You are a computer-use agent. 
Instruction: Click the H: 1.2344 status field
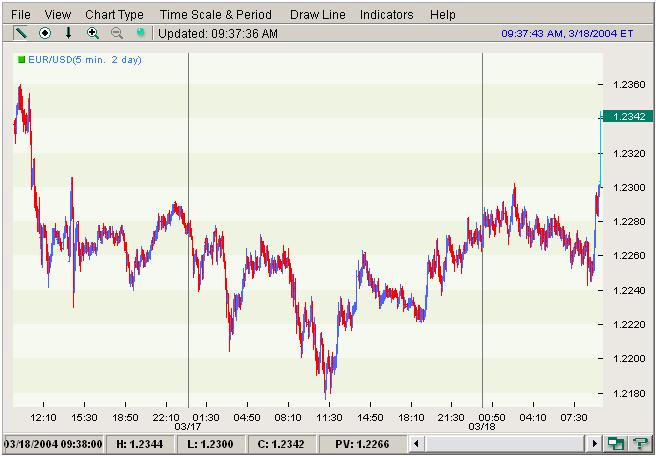point(140,444)
